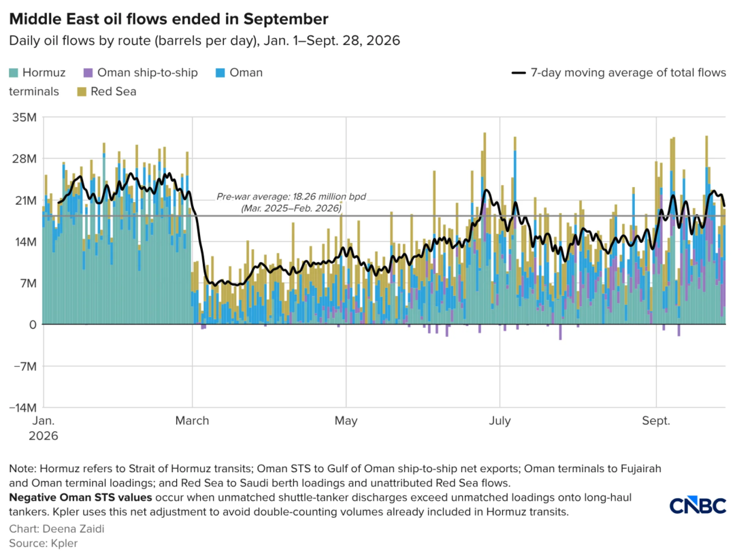735x560 pixels.
Task: Click the CNBC logo
Action: 698,506
